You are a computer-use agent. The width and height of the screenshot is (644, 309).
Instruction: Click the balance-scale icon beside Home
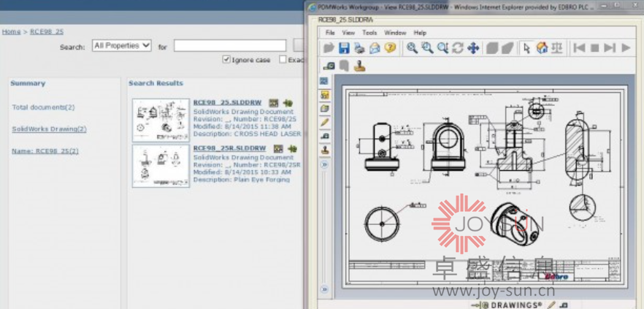pos(557,48)
